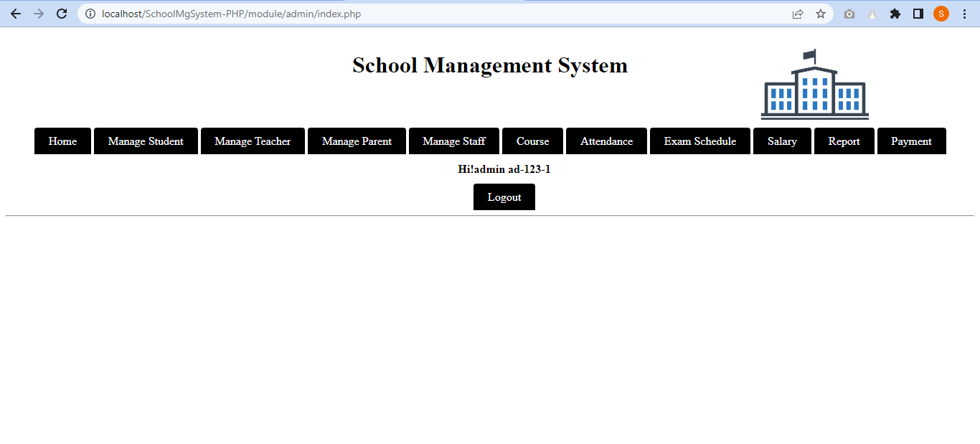Navigate to the Course section
This screenshot has width=980, height=444.
tap(532, 141)
